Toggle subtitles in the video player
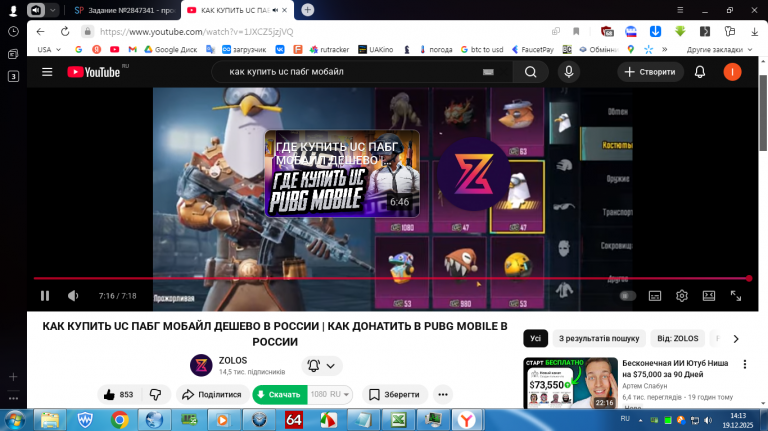The width and height of the screenshot is (768, 431). (x=655, y=296)
